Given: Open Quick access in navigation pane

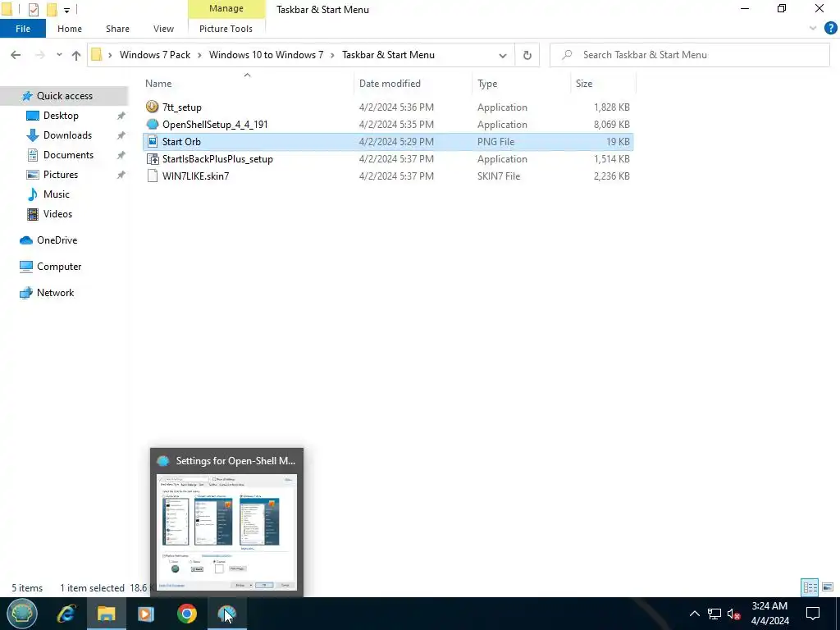Looking at the screenshot, I should coord(64,96).
